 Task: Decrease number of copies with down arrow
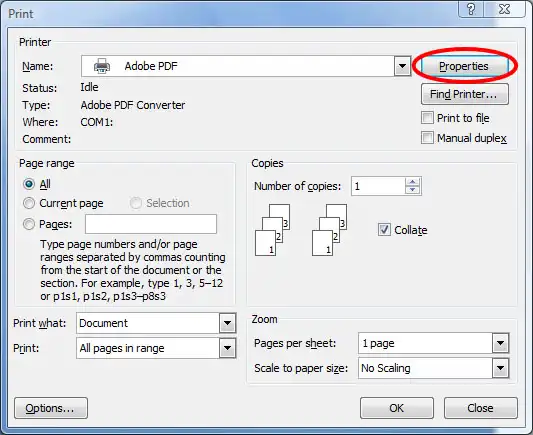coord(413,190)
